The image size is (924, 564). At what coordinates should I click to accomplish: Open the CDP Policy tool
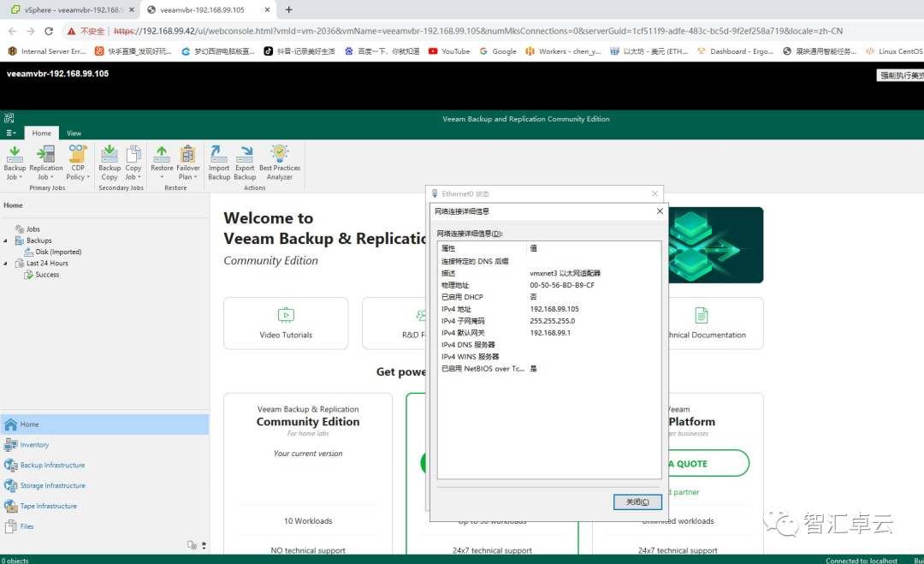(x=78, y=163)
